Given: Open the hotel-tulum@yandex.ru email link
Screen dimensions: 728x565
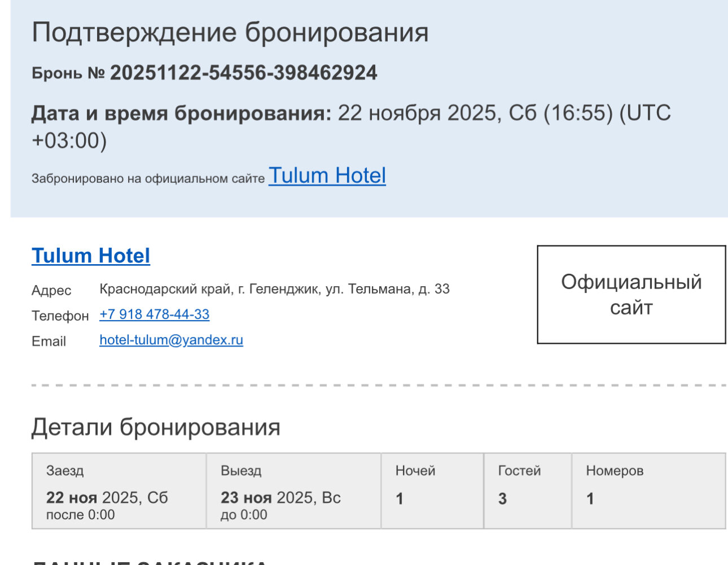Looking at the screenshot, I should [171, 340].
